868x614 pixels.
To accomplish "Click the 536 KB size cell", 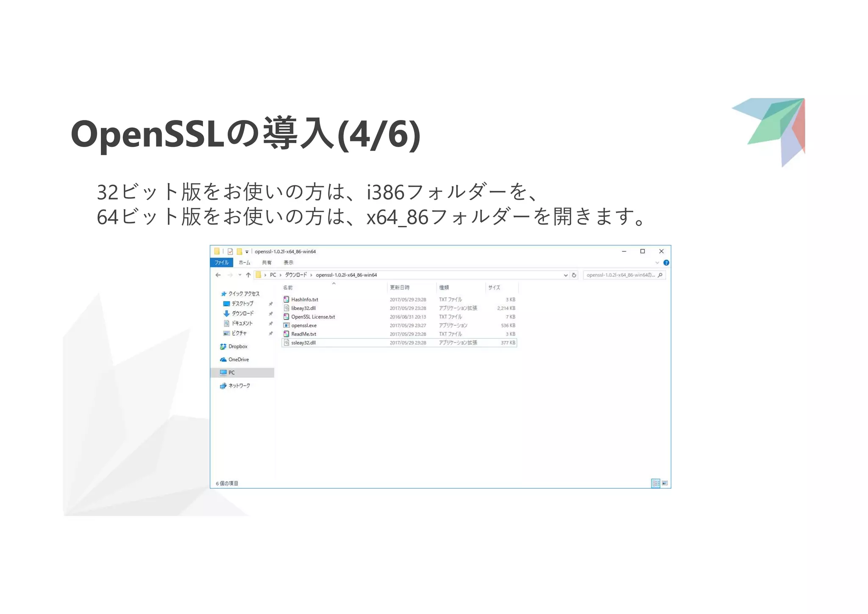I will pos(508,325).
